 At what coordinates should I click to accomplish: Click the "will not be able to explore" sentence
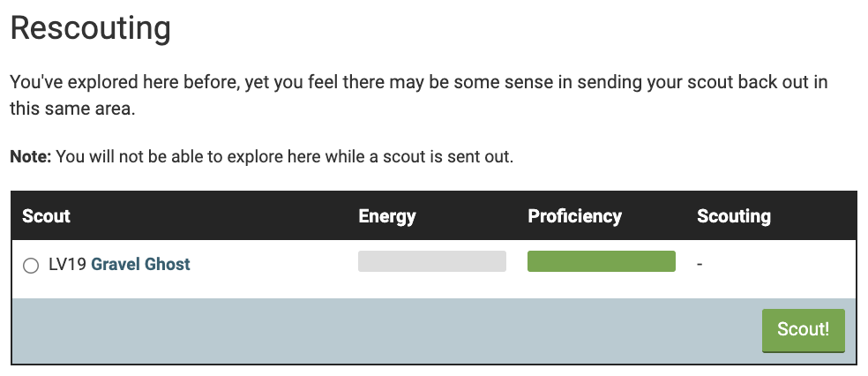(x=176, y=157)
